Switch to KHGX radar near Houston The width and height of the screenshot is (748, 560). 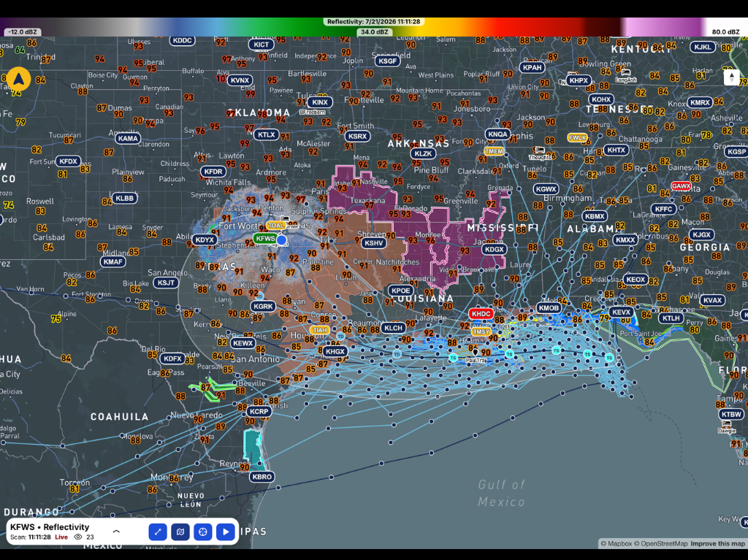point(335,351)
